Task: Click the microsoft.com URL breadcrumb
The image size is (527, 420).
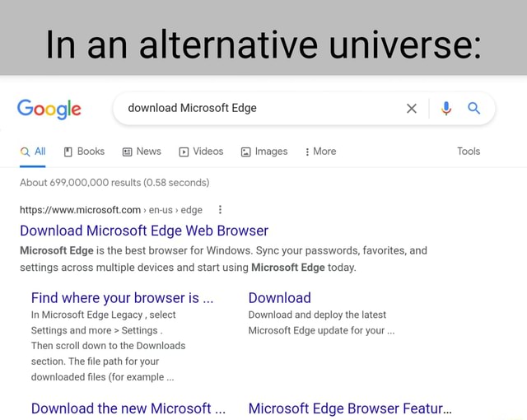Action: point(110,210)
